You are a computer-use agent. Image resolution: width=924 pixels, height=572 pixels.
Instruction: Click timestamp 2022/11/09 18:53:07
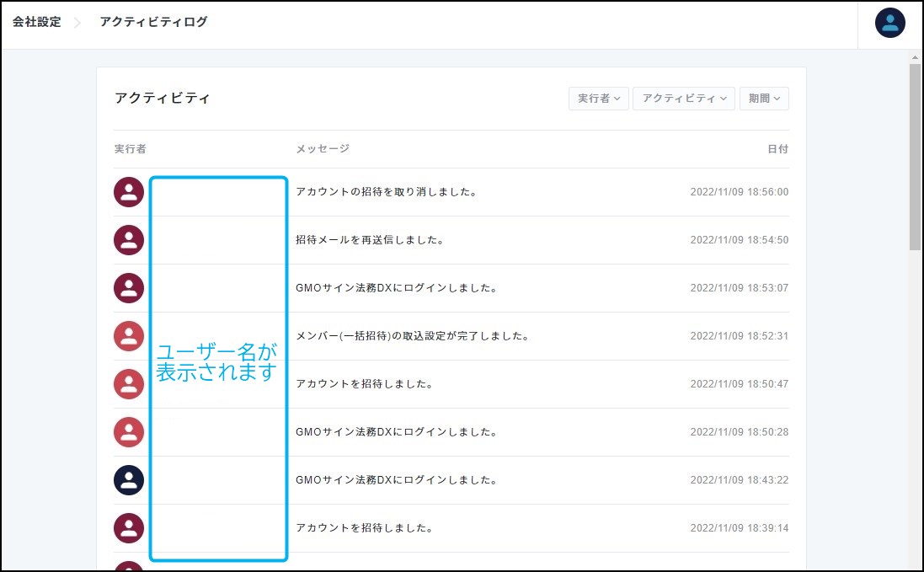point(740,288)
